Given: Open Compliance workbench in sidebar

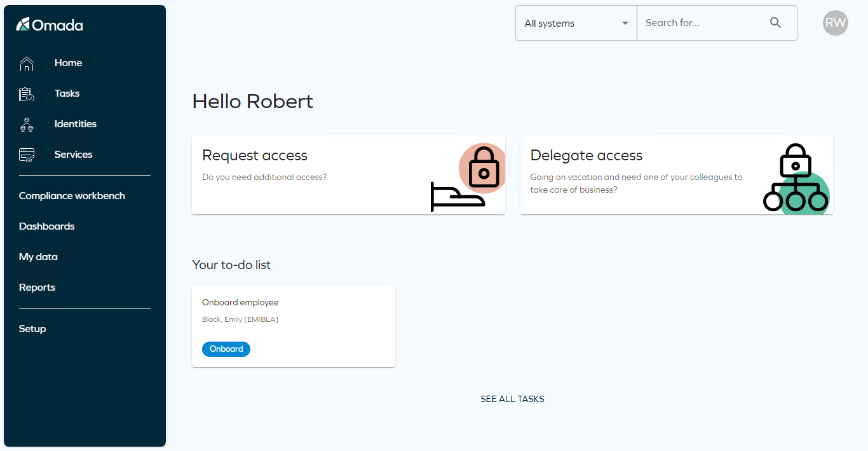Looking at the screenshot, I should [x=72, y=196].
